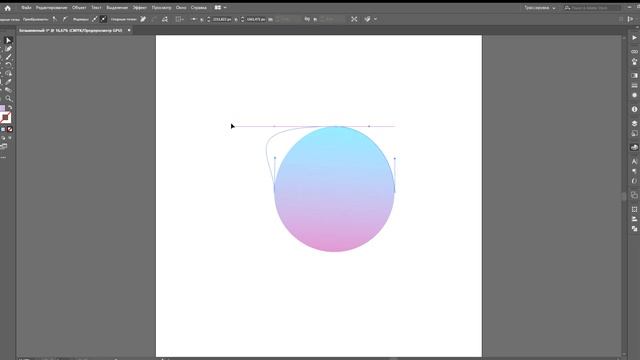The height and width of the screenshot is (360, 640).
Task: Select the Pen tool in toolbar
Action: coord(8,49)
